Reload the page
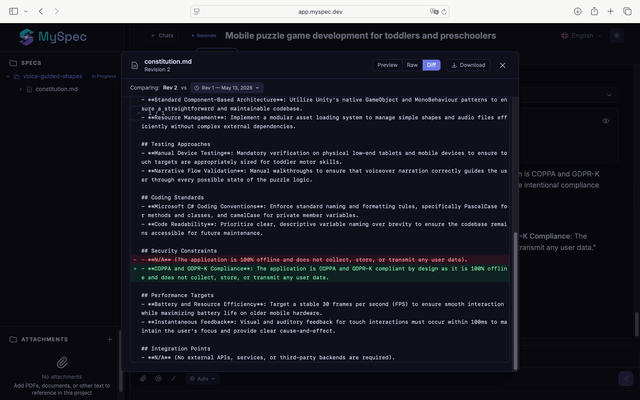640x400 pixels. [444, 11]
